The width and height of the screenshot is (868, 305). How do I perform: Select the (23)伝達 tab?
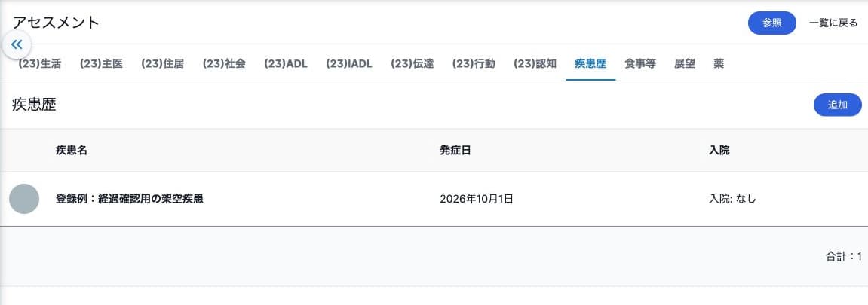pyautogui.click(x=413, y=63)
